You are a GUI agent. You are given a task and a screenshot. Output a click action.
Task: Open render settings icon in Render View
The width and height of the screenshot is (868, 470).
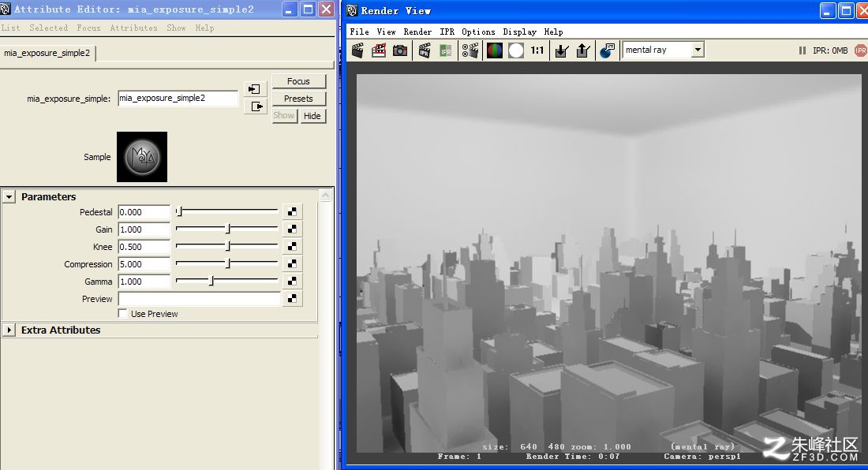pyautogui.click(x=470, y=50)
